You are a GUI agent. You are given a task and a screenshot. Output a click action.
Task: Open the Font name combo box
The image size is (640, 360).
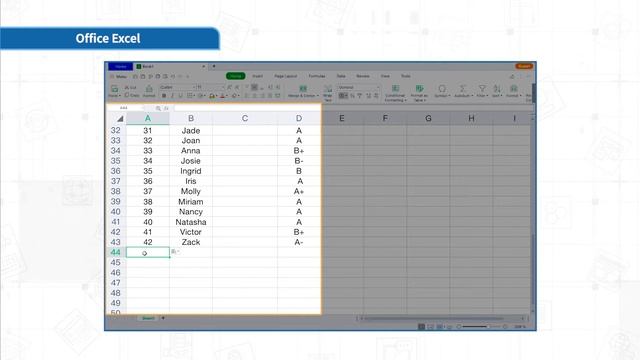click(x=178, y=87)
